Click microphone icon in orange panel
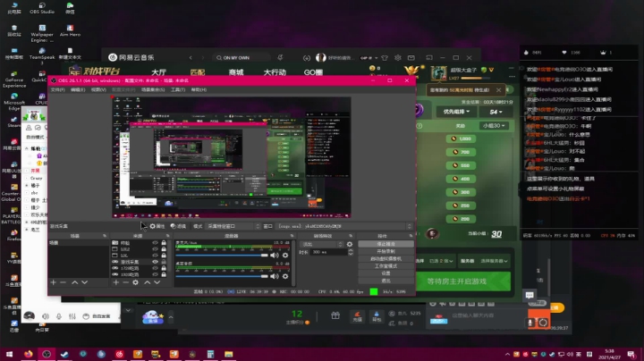This screenshot has height=361, width=644. [x=530, y=323]
